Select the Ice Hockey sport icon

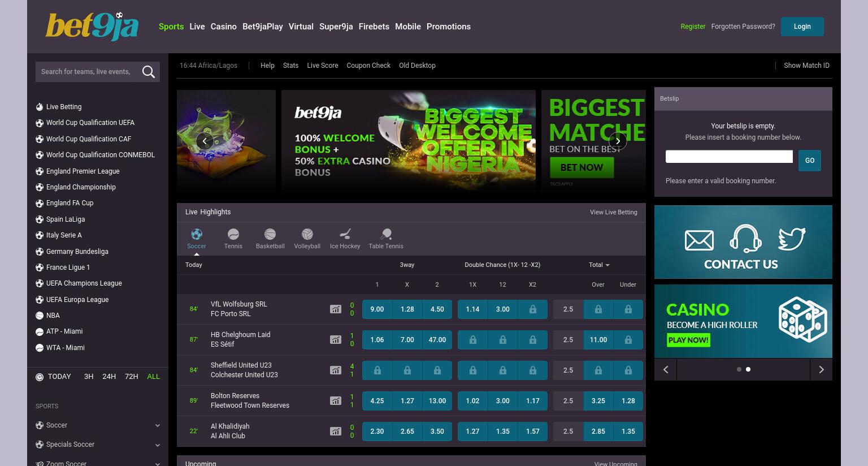pyautogui.click(x=345, y=234)
